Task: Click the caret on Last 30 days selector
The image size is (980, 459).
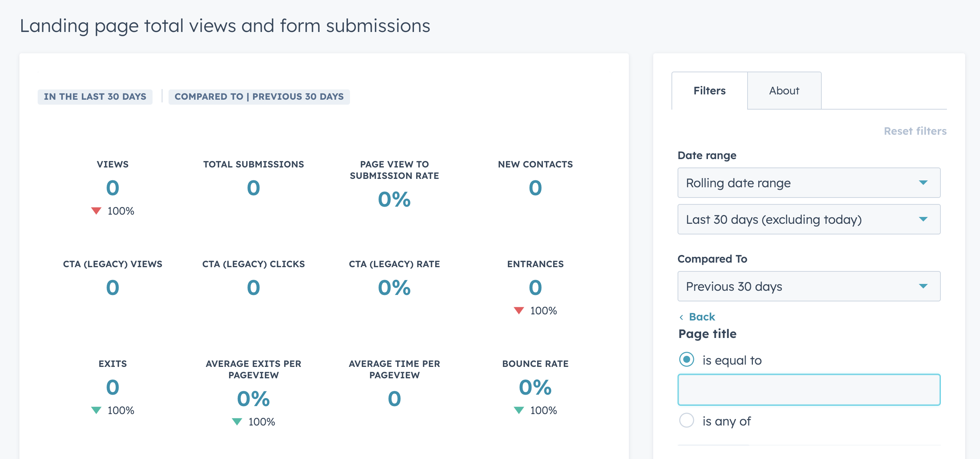Action: pos(924,219)
